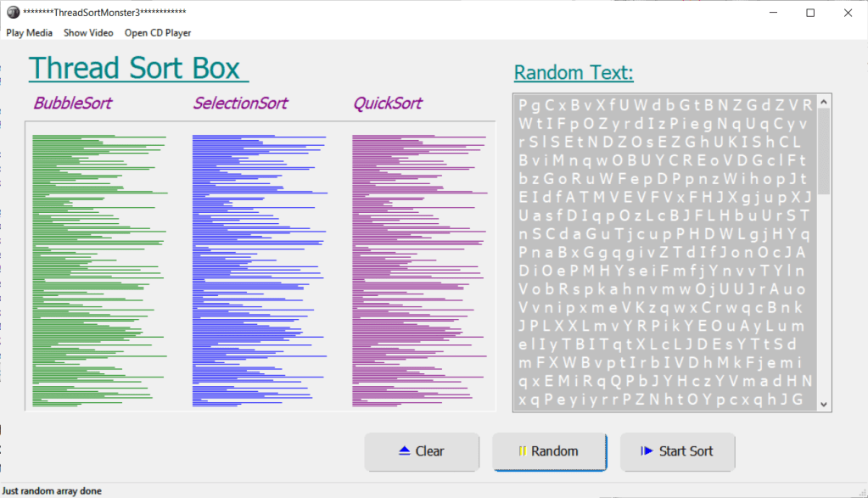This screenshot has width=868, height=498.
Task: Click the Random Text heading
Action: (x=574, y=72)
